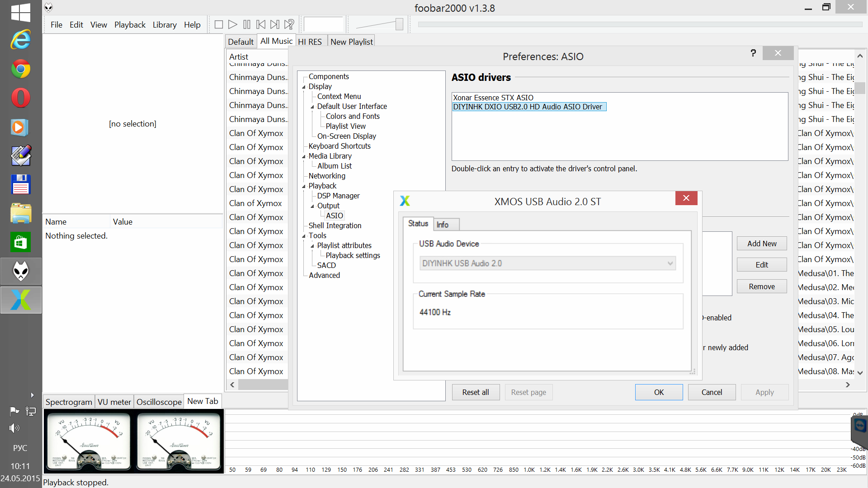Viewport: 868px width, 488px height.
Task: Collapse the Playback tree node
Action: pyautogui.click(x=304, y=186)
